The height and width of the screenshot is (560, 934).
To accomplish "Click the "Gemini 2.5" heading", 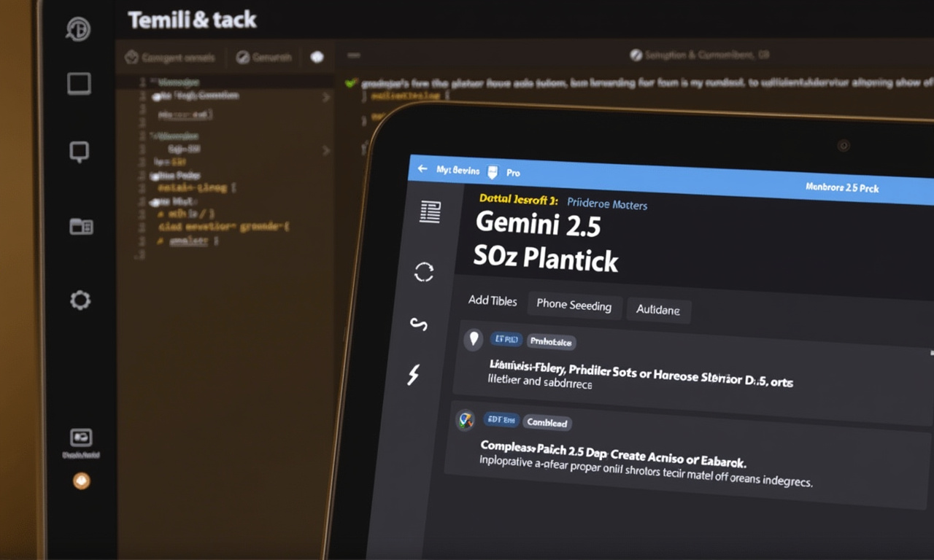I will coord(538,225).
